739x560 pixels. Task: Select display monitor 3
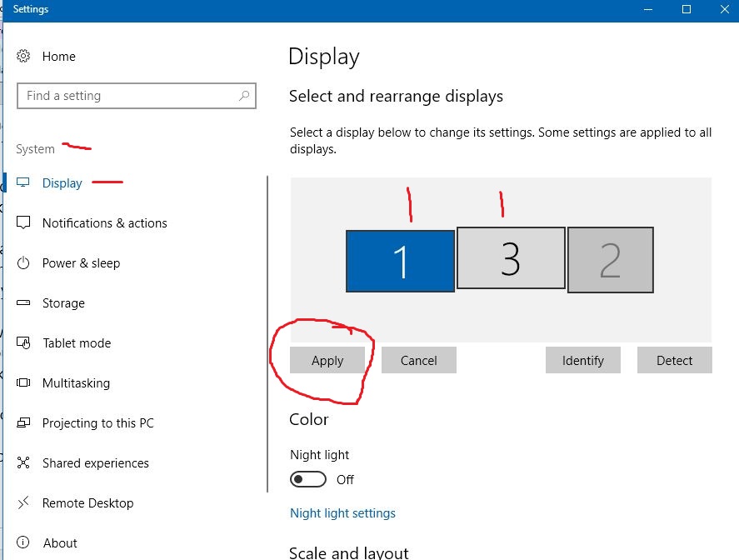coord(511,258)
